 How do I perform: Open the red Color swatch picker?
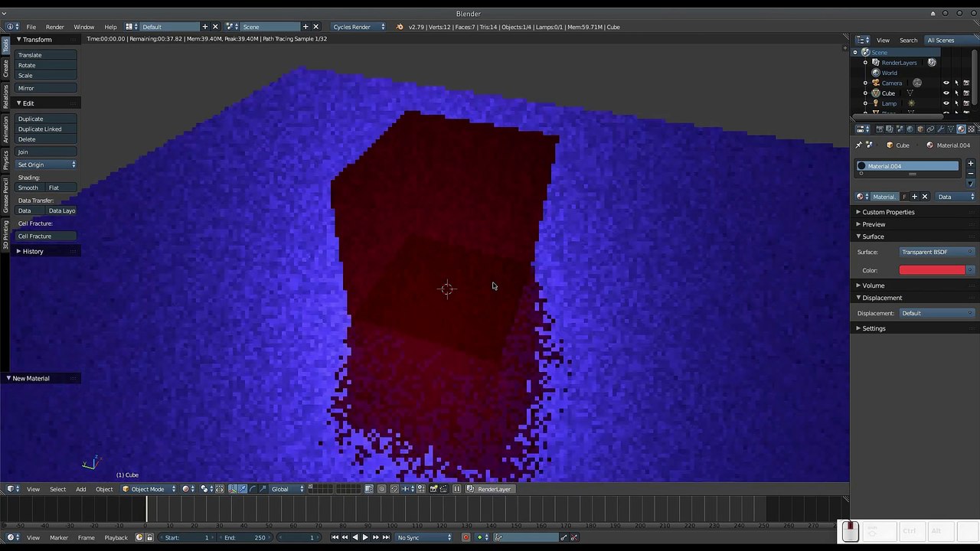(x=933, y=270)
